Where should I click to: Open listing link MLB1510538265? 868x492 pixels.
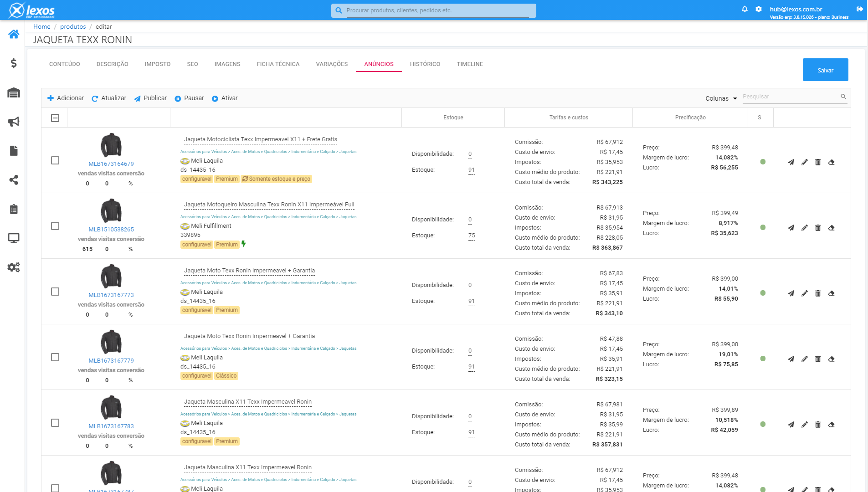[111, 230]
